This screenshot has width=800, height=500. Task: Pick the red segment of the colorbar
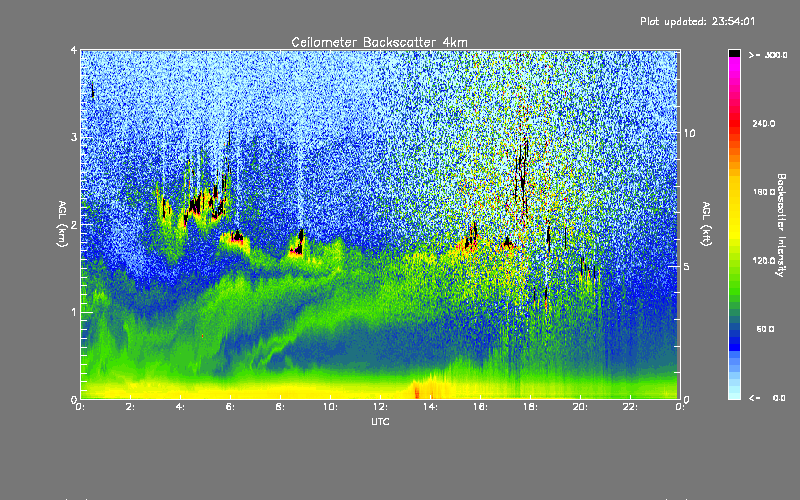pos(734,122)
